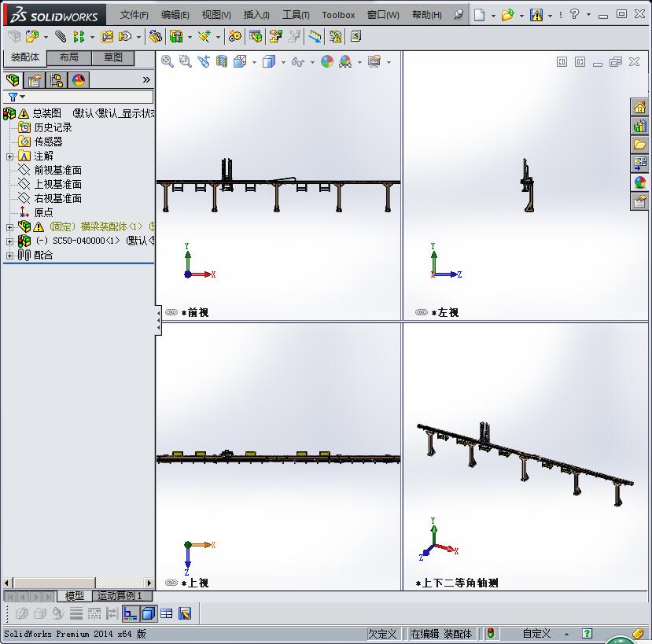This screenshot has width=652, height=644.
Task: Toggle the Section View icon
Action: point(222,61)
